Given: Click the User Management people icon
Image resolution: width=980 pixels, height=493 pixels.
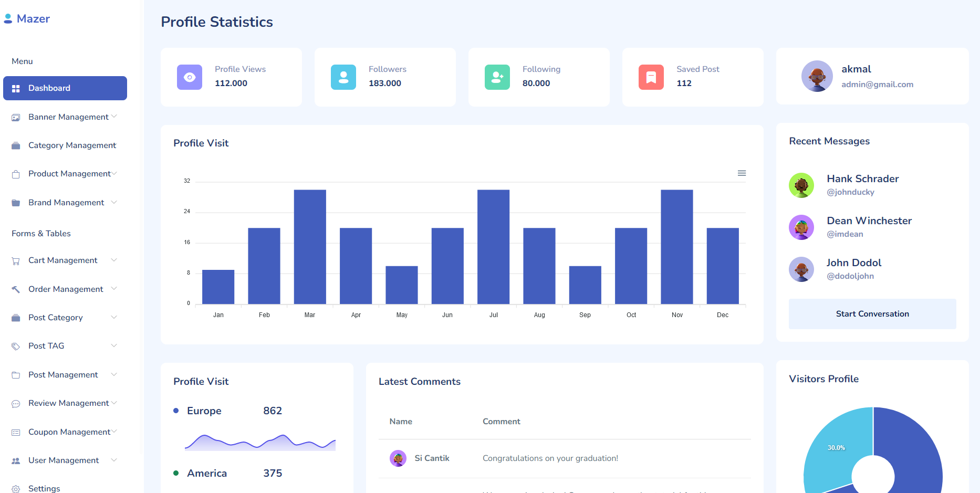Looking at the screenshot, I should pos(16,460).
